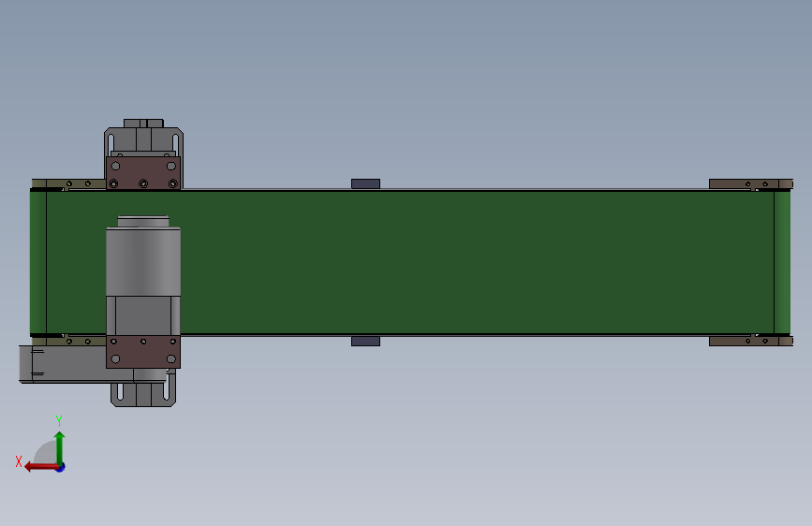The height and width of the screenshot is (526, 812).
Task: Select the light green left end roller
Action: click(x=38, y=262)
